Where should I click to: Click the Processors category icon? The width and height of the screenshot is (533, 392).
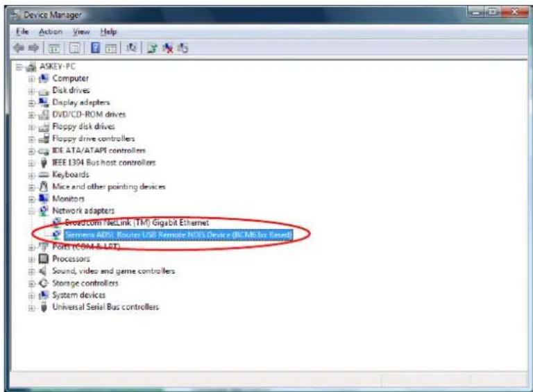point(44,259)
